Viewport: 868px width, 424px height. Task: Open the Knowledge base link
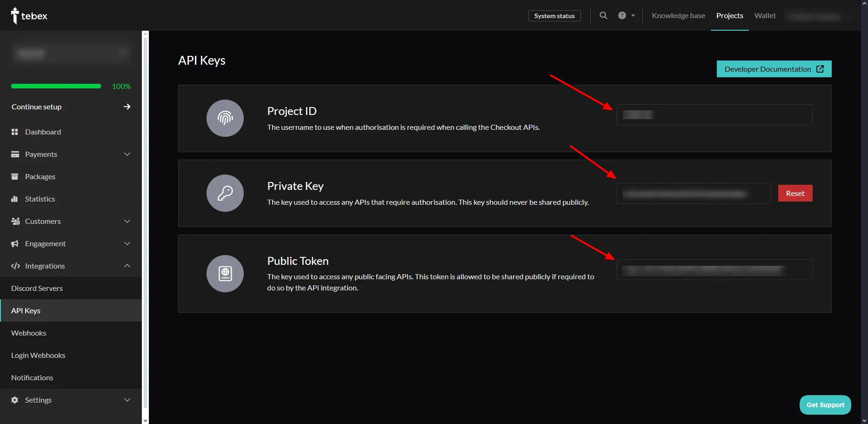[678, 15]
